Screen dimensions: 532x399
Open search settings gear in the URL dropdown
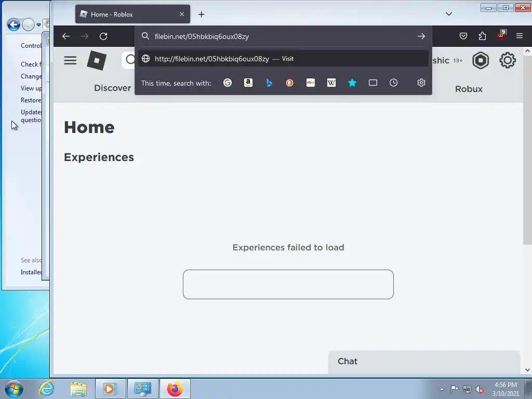click(421, 83)
